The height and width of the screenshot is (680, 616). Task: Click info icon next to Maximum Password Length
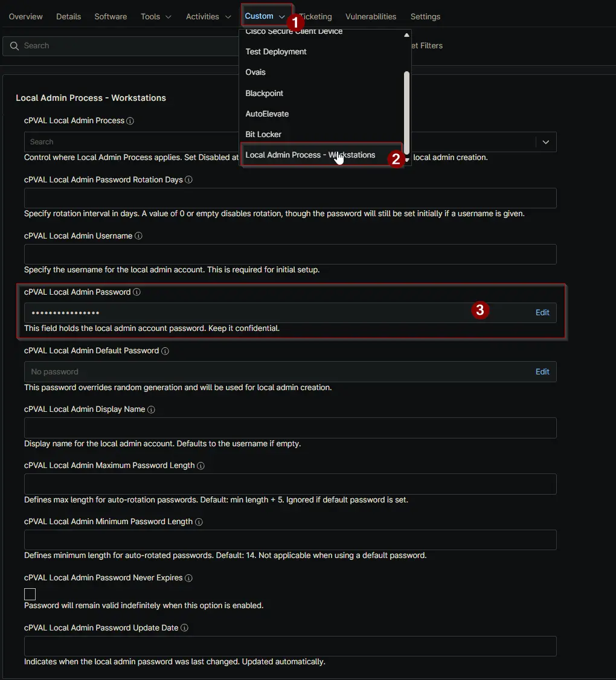point(201,466)
